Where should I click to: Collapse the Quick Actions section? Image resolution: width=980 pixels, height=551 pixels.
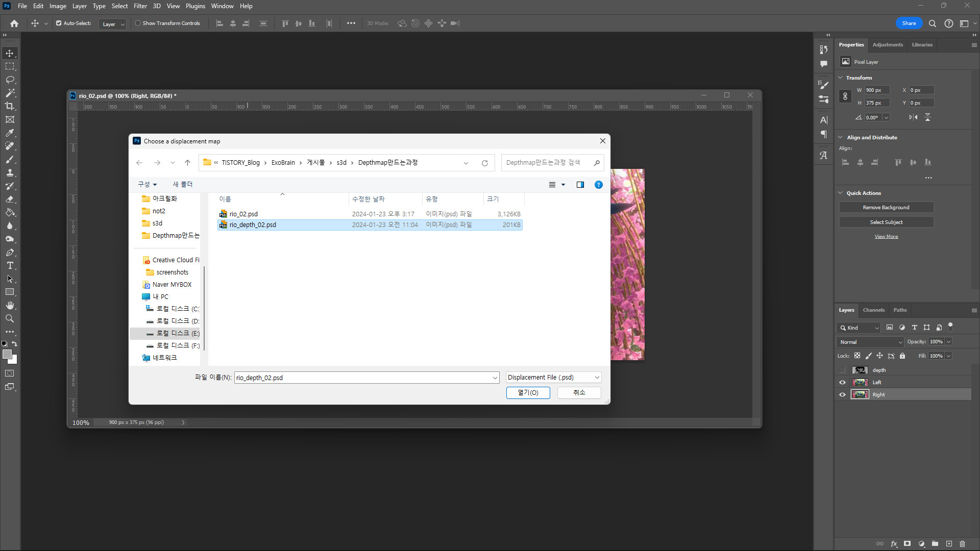840,193
